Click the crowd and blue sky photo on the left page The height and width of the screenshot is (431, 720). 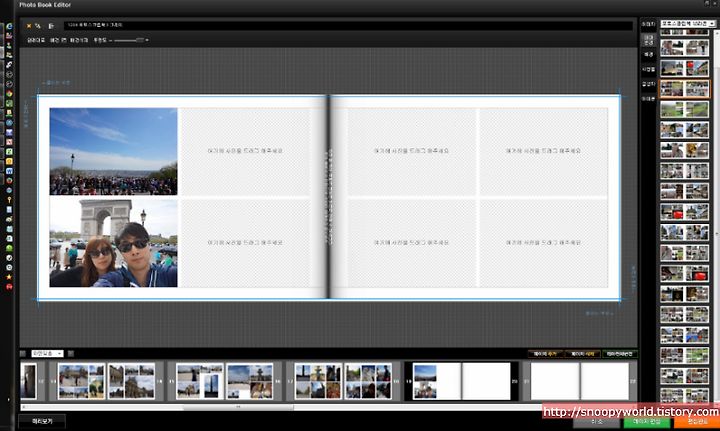(x=113, y=151)
